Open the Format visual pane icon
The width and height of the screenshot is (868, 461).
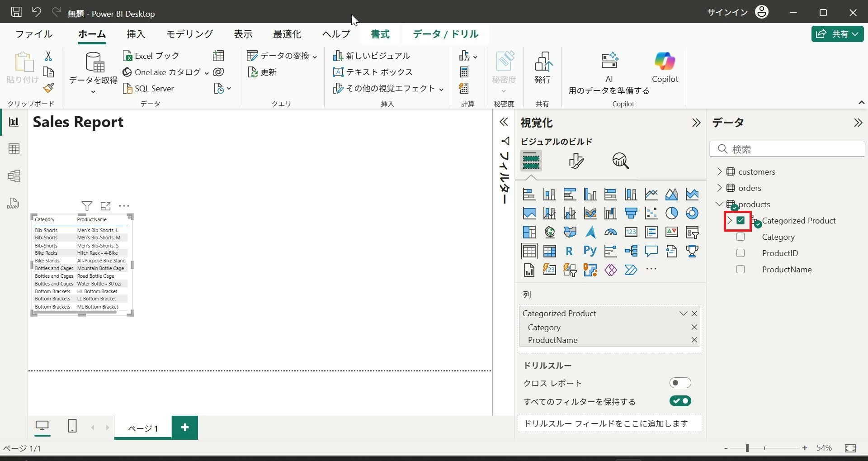point(576,161)
